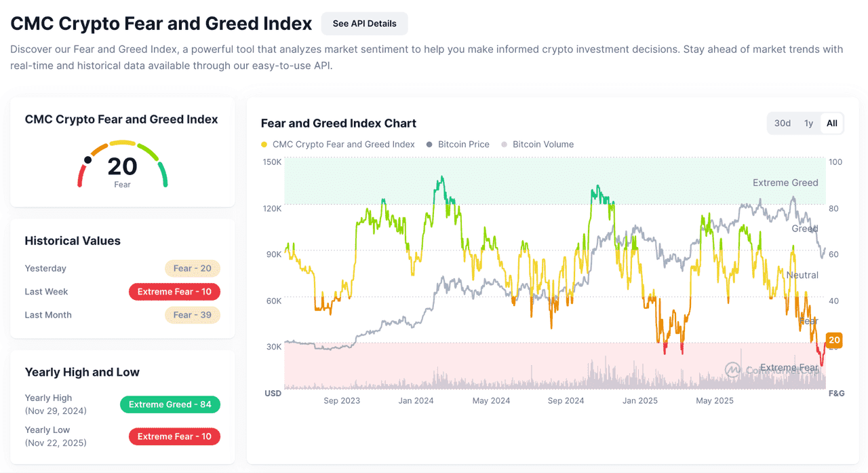Open See API Details
Screen dimensions: 868x473
364,23
